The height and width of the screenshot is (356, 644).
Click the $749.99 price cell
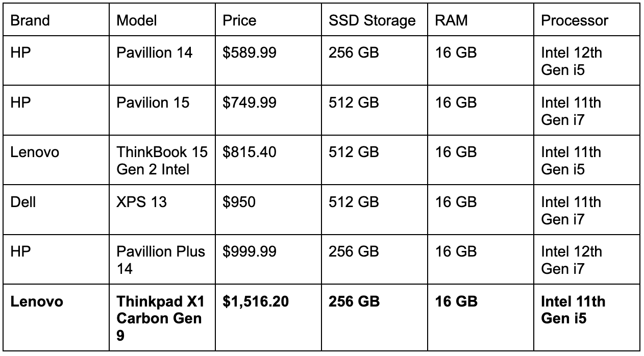[249, 103]
